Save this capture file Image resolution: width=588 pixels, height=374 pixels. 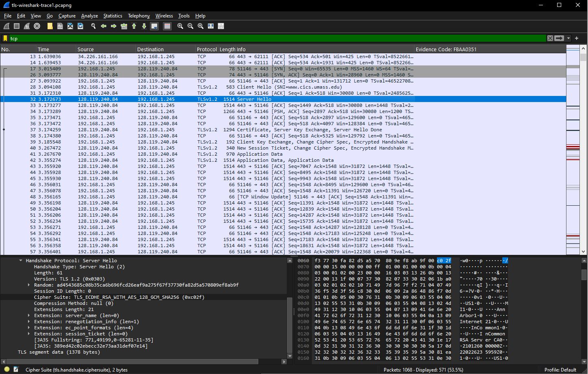point(60,26)
